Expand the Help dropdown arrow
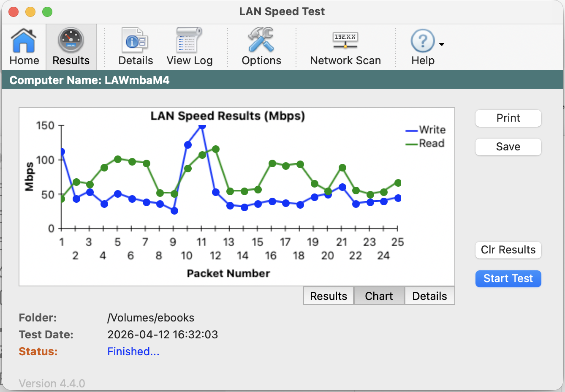This screenshot has width=565, height=392. [442, 44]
